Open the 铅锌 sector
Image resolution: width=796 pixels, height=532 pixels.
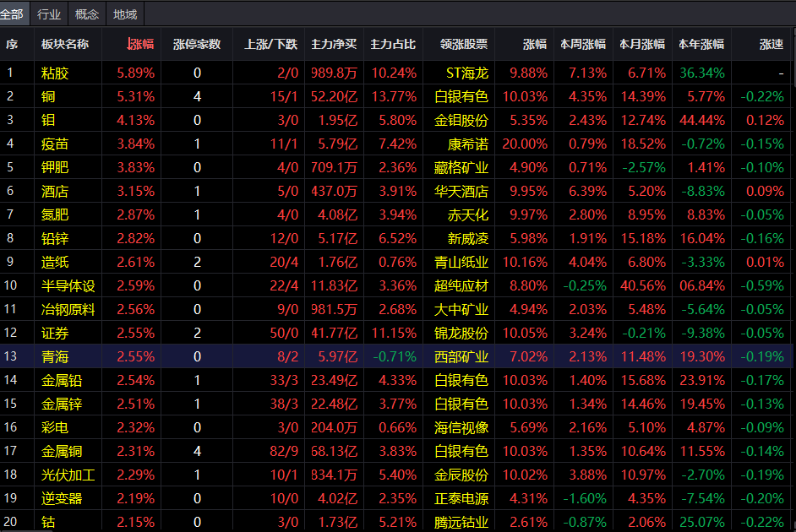point(55,238)
